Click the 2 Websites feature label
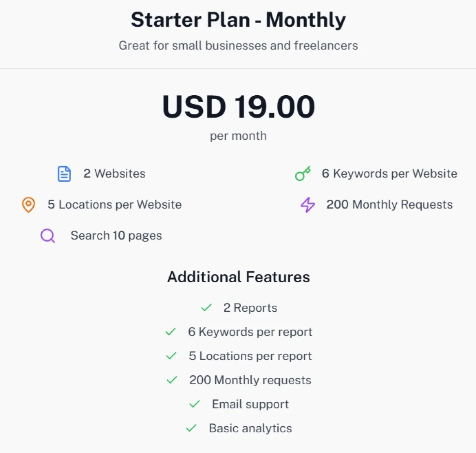The image size is (476, 453). pos(114,173)
